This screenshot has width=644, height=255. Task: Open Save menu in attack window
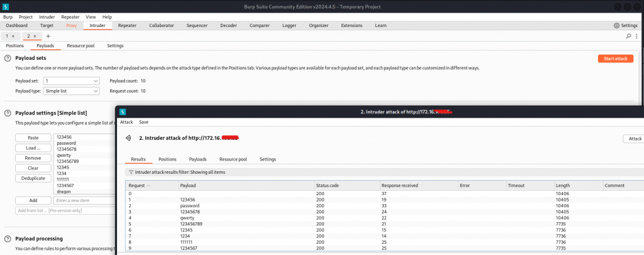click(144, 122)
